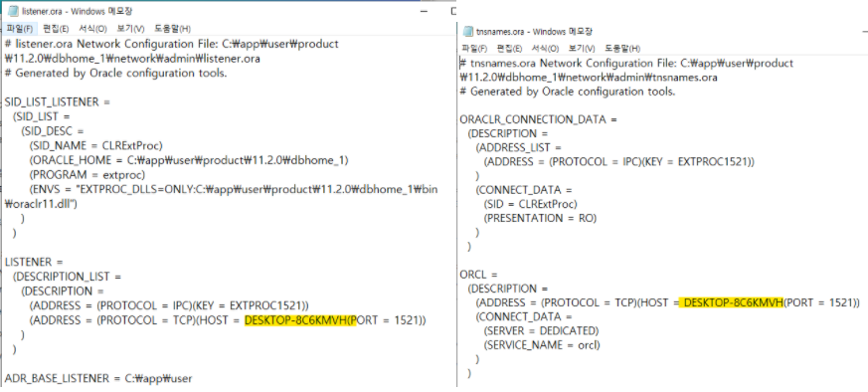Screen dimensions: 868x392
Task: Click the (SID_NAME = CLRExtProc) line
Action: [96, 145]
